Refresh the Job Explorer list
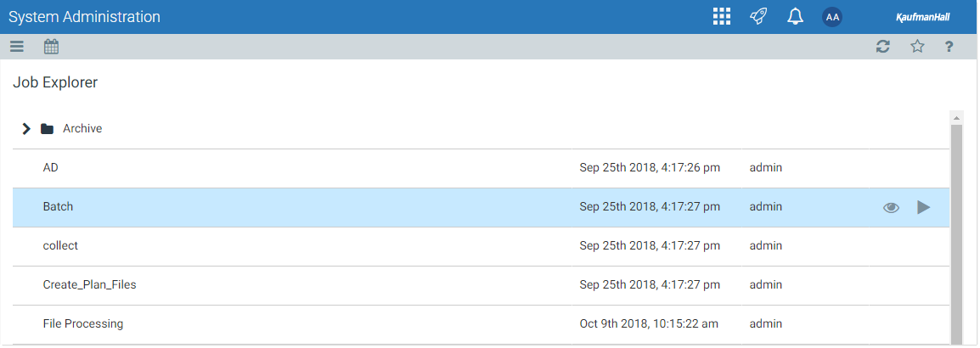This screenshot has width=980, height=348. pos(883,46)
